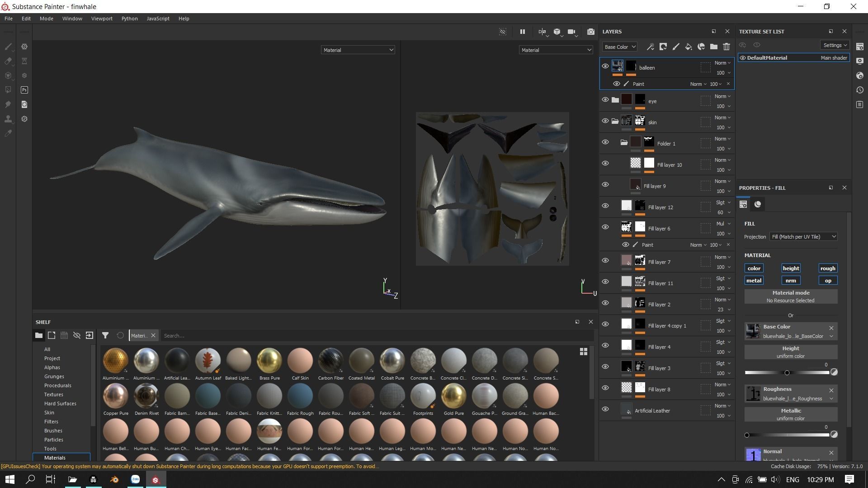
Task: Toggle shelf grid view size icon
Action: pyautogui.click(x=583, y=352)
